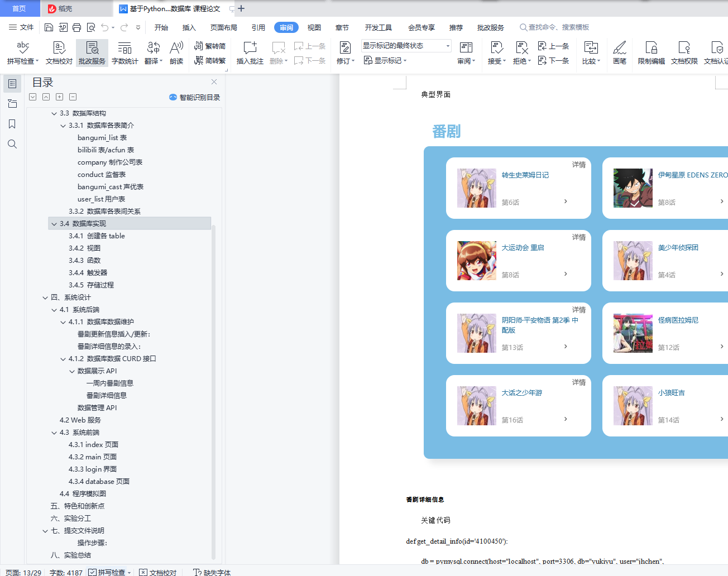Click the 修订 track changes button
The image size is (728, 576).
click(x=345, y=53)
